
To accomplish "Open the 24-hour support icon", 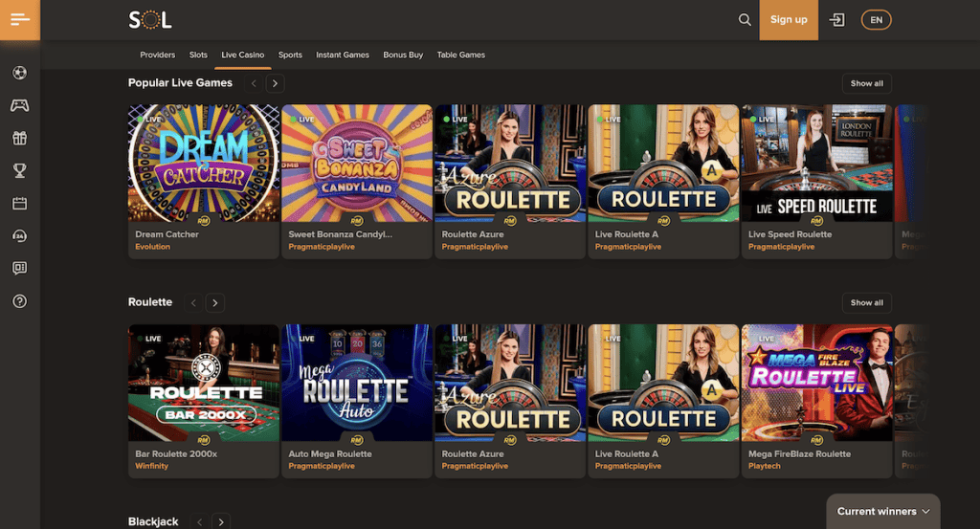I will (19, 236).
